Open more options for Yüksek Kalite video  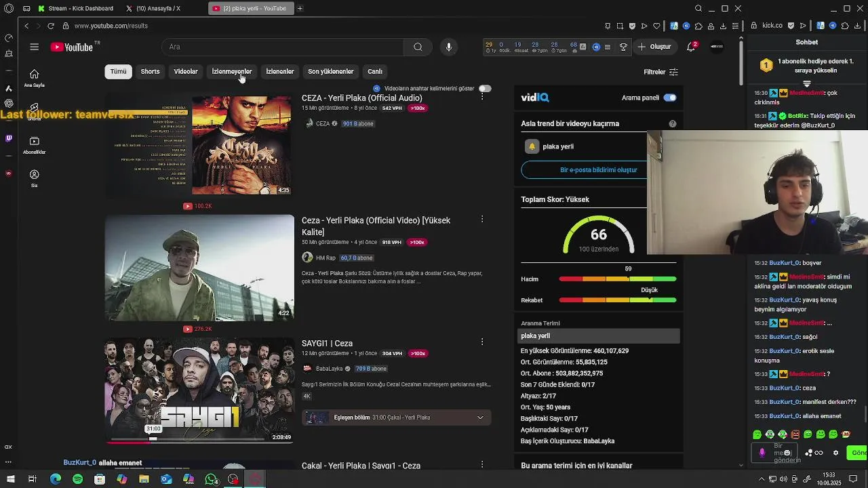click(482, 219)
